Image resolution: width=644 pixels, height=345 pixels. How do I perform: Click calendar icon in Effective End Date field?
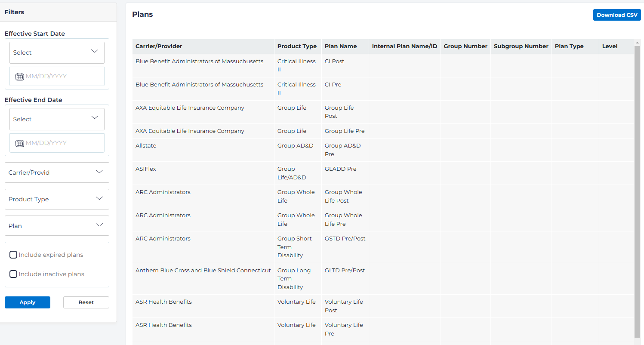[19, 143]
